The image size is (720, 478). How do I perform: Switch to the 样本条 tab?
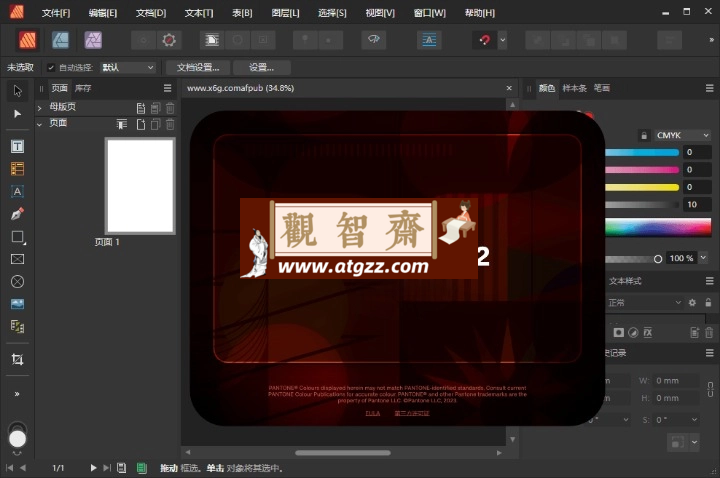coord(574,88)
